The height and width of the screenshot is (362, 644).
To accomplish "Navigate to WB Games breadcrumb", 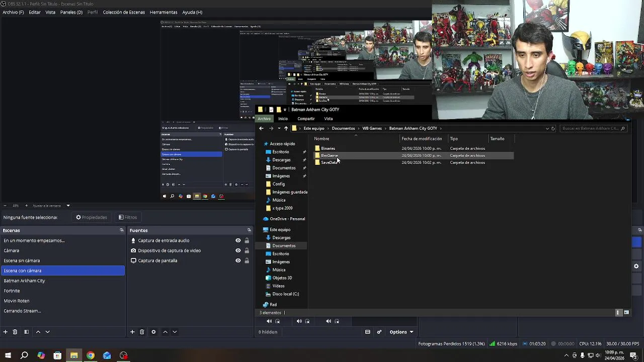I will tap(372, 128).
